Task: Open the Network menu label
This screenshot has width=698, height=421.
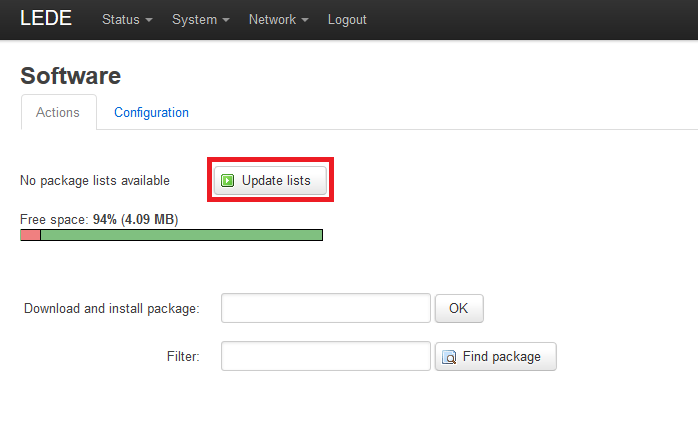Action: tap(272, 20)
